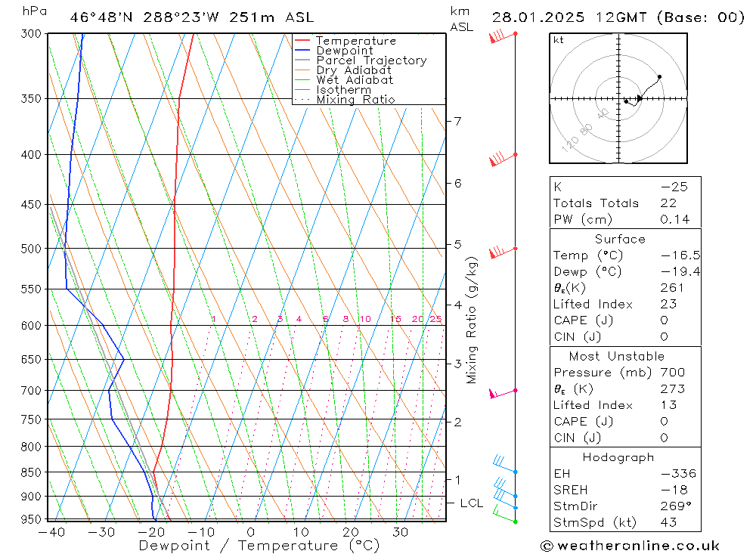Click the magenta wind barb at 700 hPa

click(503, 394)
